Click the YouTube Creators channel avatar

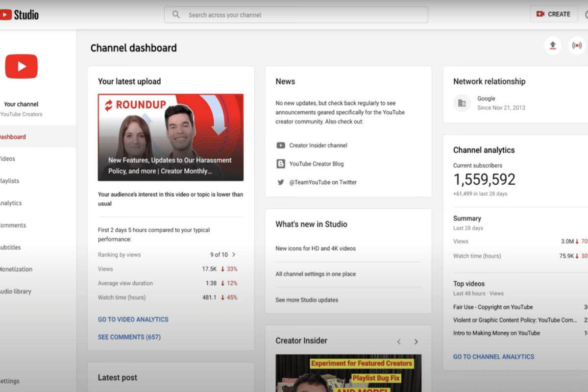click(22, 67)
